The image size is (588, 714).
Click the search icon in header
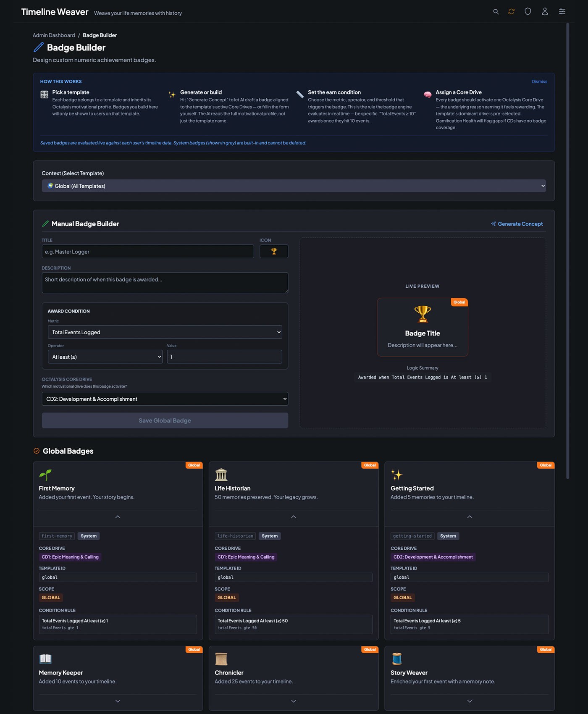tap(496, 12)
